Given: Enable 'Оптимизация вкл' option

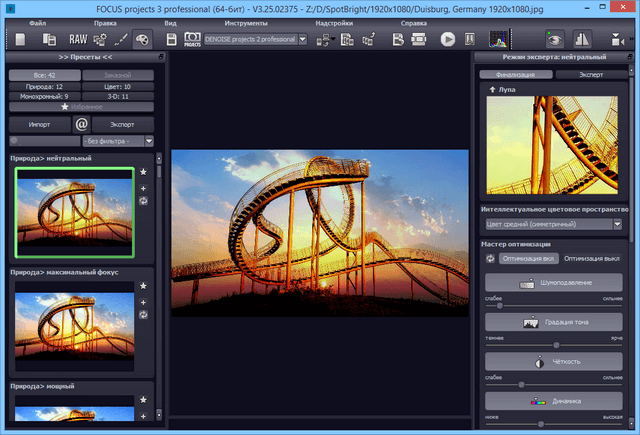Looking at the screenshot, I should 528,258.
